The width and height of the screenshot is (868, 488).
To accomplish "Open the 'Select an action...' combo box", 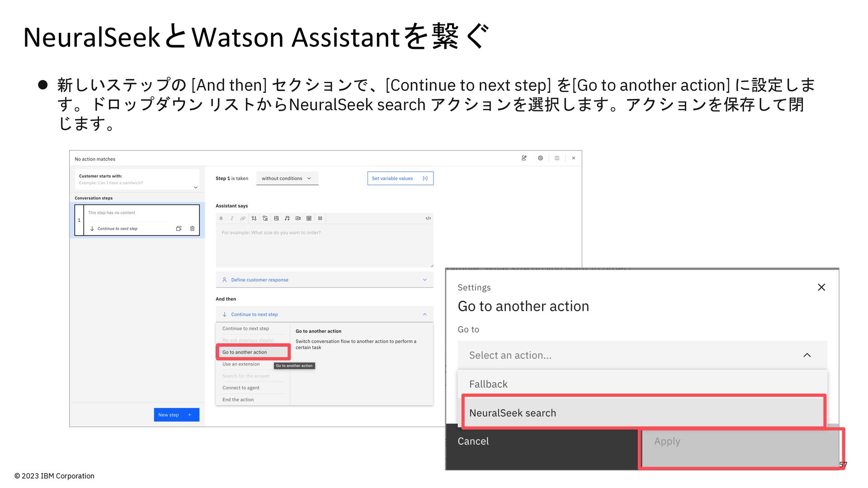I will click(642, 355).
